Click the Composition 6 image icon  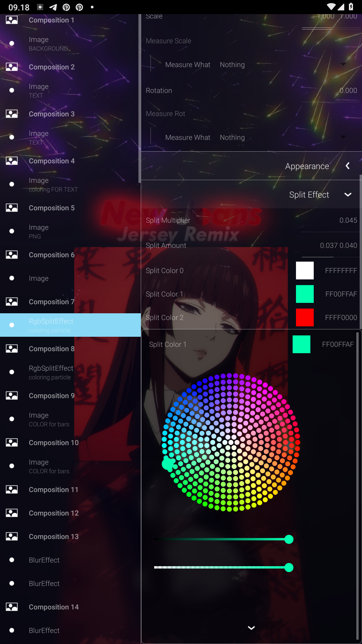coord(12,255)
